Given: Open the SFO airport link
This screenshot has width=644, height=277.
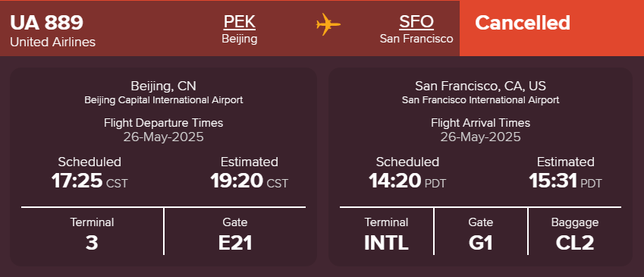Looking at the screenshot, I should coord(416,22).
